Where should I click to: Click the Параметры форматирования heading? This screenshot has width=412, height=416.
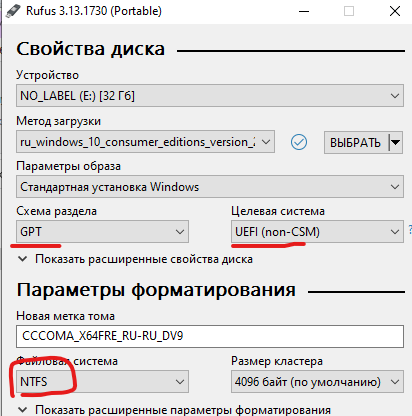(156, 290)
